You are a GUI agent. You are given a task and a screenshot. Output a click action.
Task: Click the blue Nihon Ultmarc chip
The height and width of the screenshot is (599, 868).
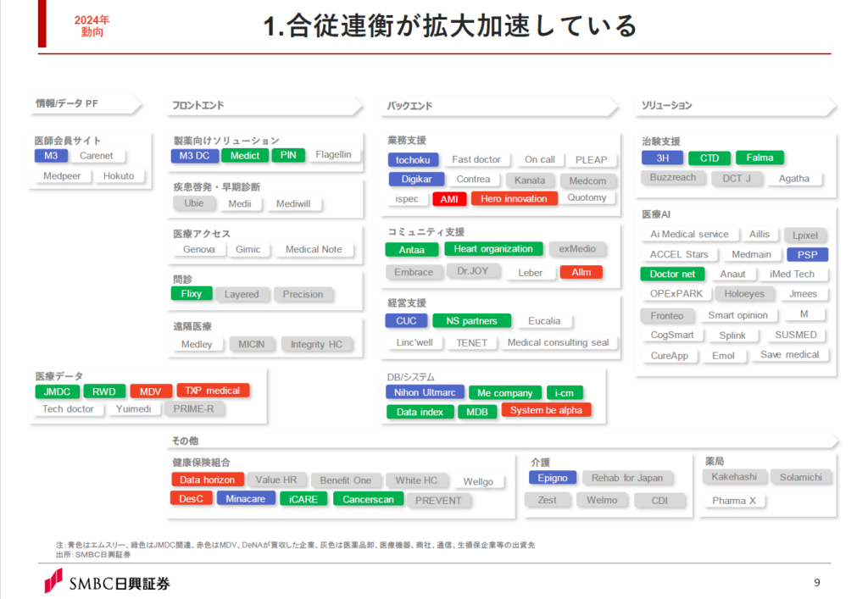click(x=426, y=392)
